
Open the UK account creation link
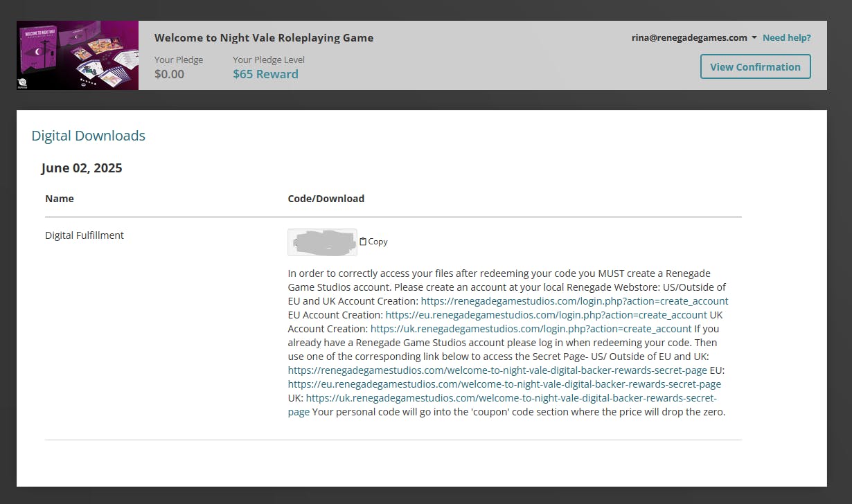point(531,329)
